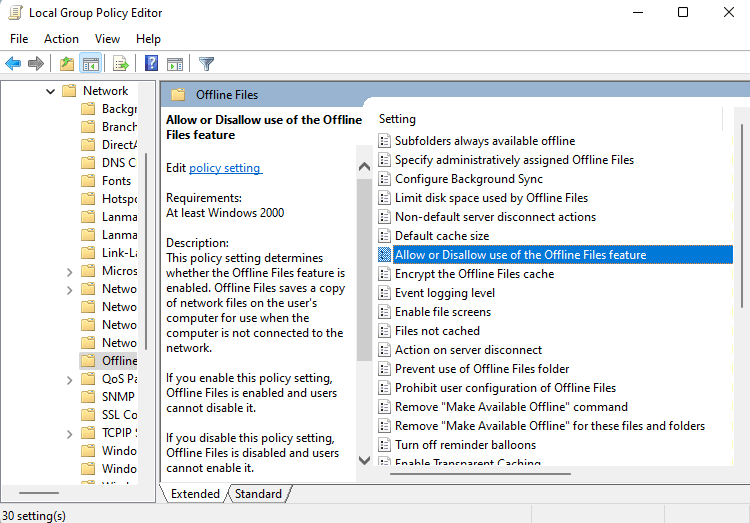Click the Filter funnel toolbar icon
The height and width of the screenshot is (523, 750).
pos(207,64)
